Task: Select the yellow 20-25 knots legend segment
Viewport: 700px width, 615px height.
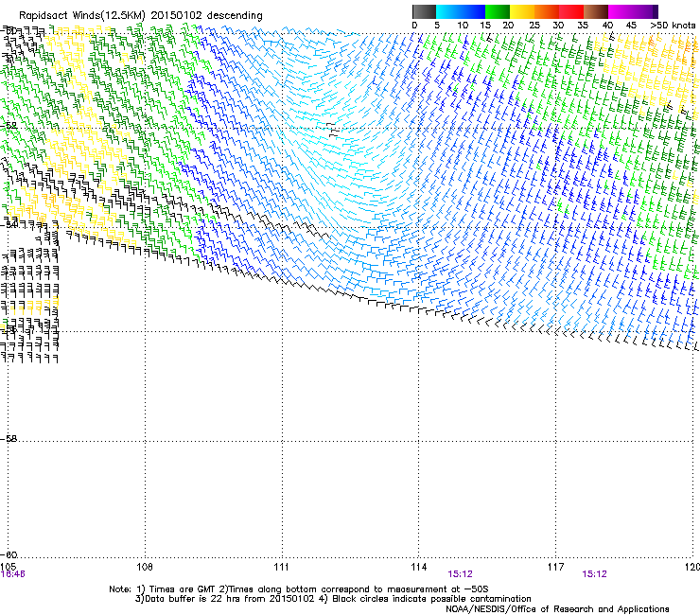Action: pos(522,11)
